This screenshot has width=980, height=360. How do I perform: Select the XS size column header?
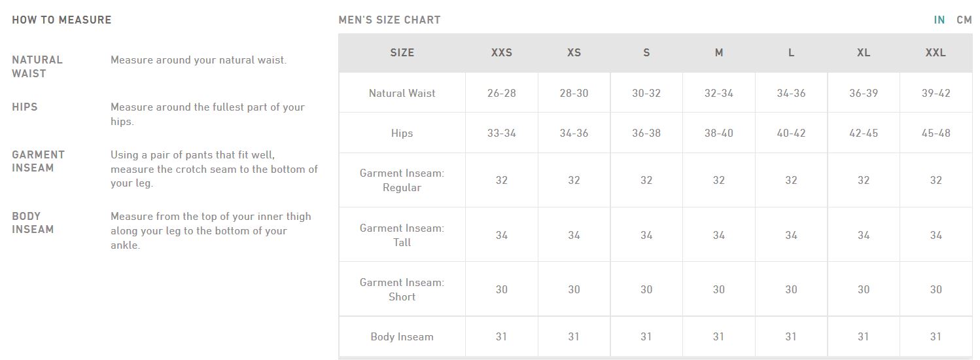pos(574,53)
